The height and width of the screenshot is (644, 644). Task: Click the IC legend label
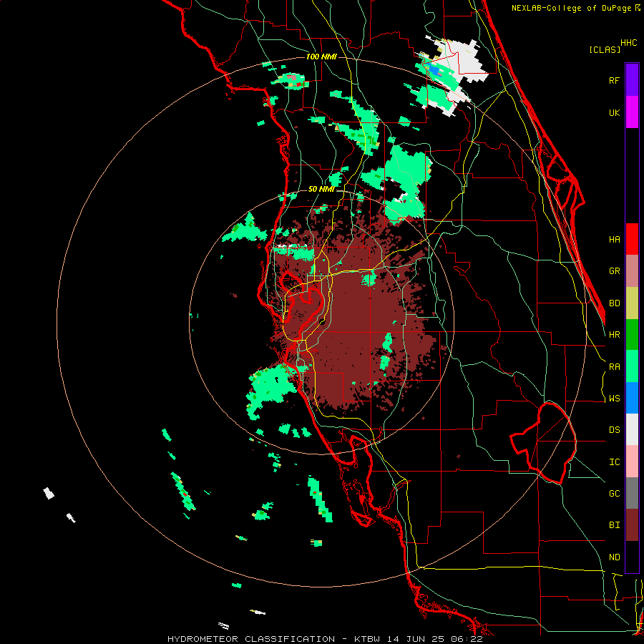pos(615,462)
